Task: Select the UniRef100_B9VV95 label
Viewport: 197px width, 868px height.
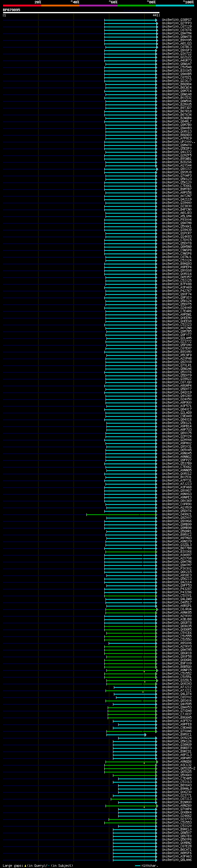Action: [177, 40]
